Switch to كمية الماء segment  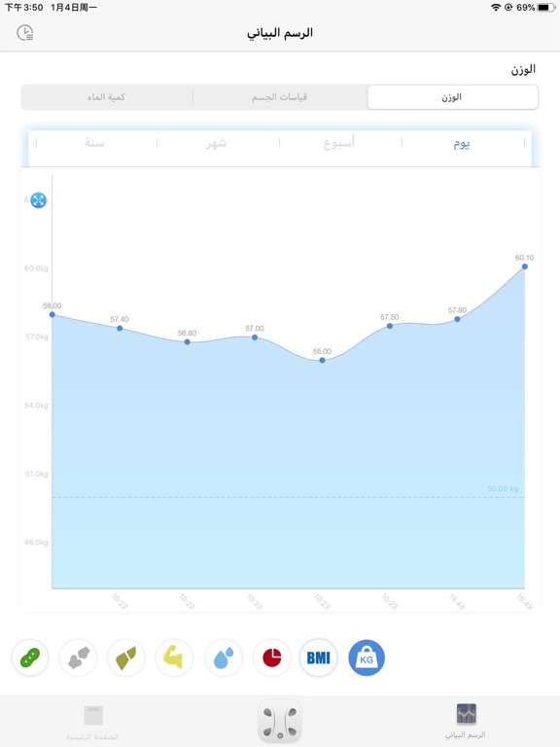107,97
